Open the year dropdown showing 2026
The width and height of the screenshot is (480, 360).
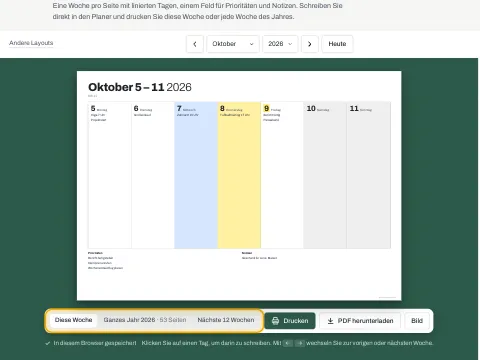click(x=280, y=44)
